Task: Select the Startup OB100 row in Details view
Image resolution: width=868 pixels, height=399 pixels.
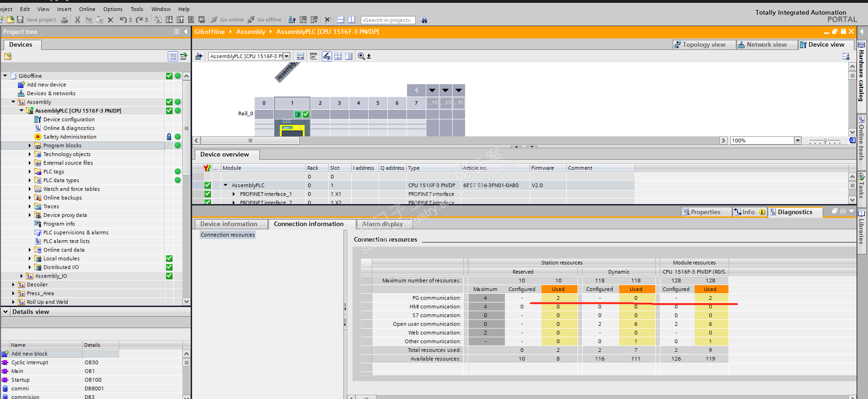Action: point(91,380)
